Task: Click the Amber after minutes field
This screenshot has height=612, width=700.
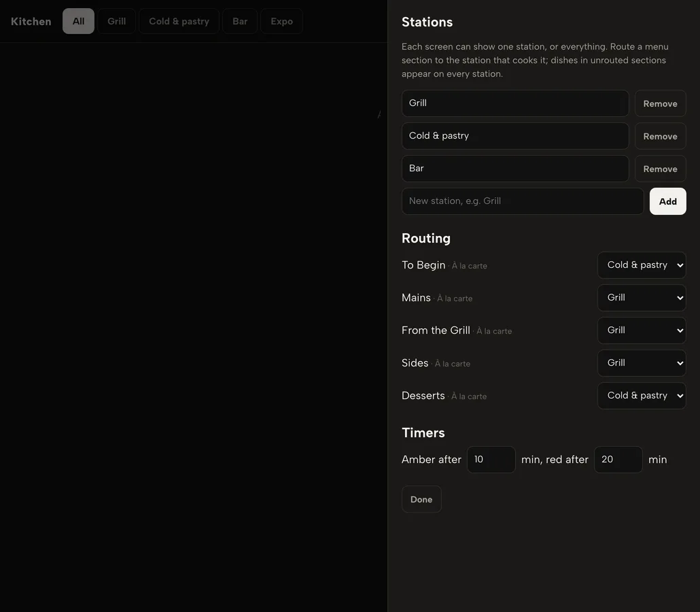Action: coord(491,460)
